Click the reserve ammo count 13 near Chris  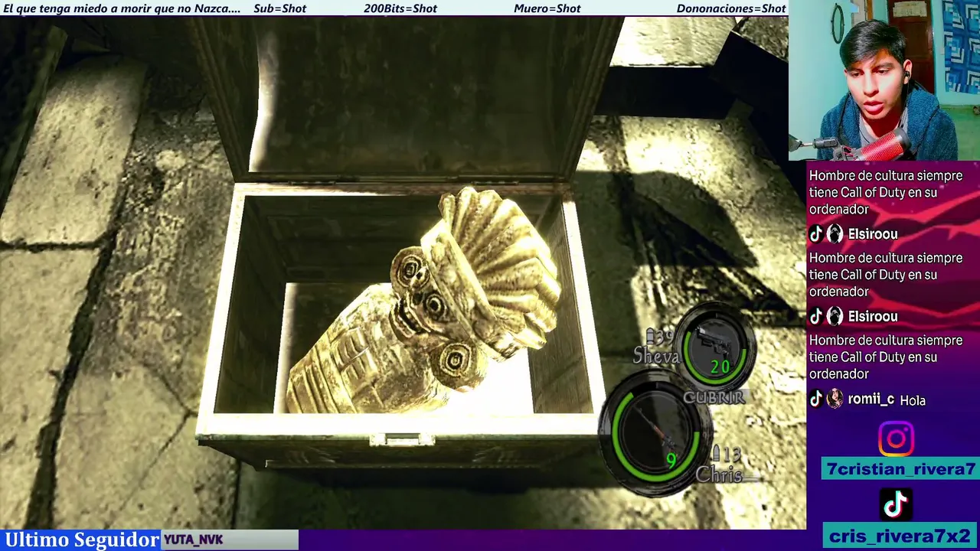(730, 454)
